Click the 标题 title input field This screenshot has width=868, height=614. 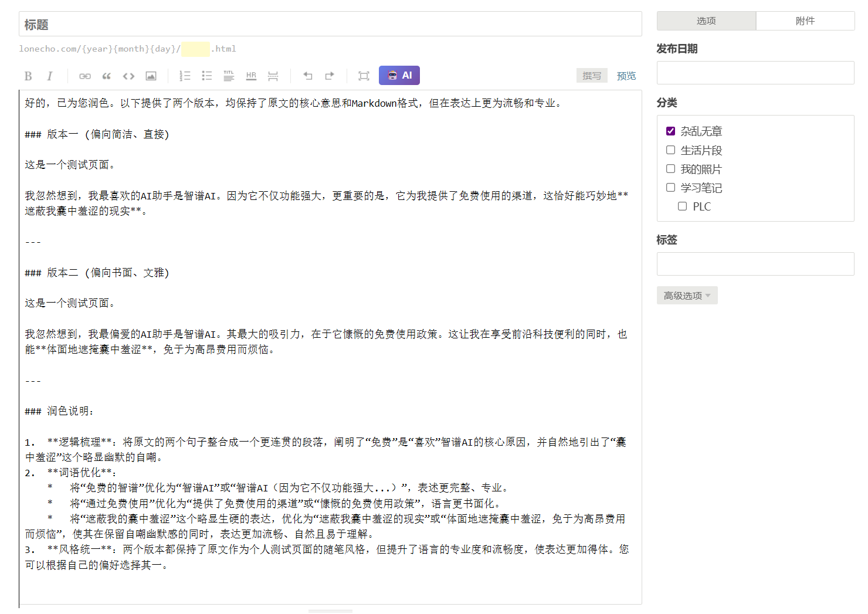(x=330, y=25)
